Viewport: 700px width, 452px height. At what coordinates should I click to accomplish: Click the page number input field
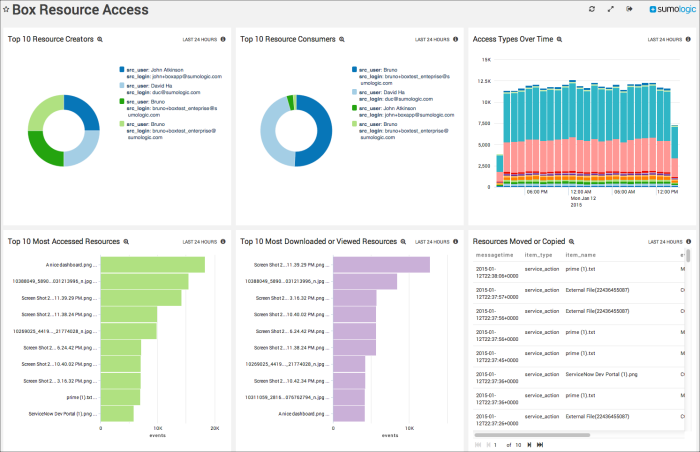click(495, 444)
